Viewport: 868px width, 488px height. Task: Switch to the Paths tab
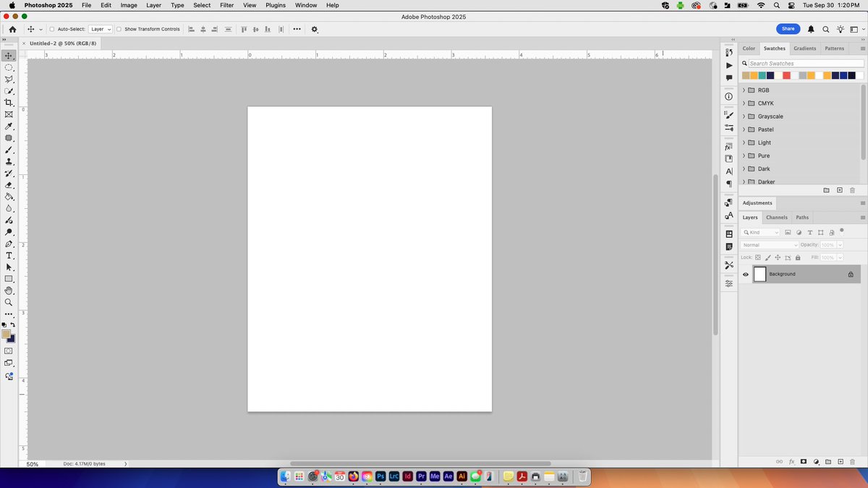(x=802, y=218)
